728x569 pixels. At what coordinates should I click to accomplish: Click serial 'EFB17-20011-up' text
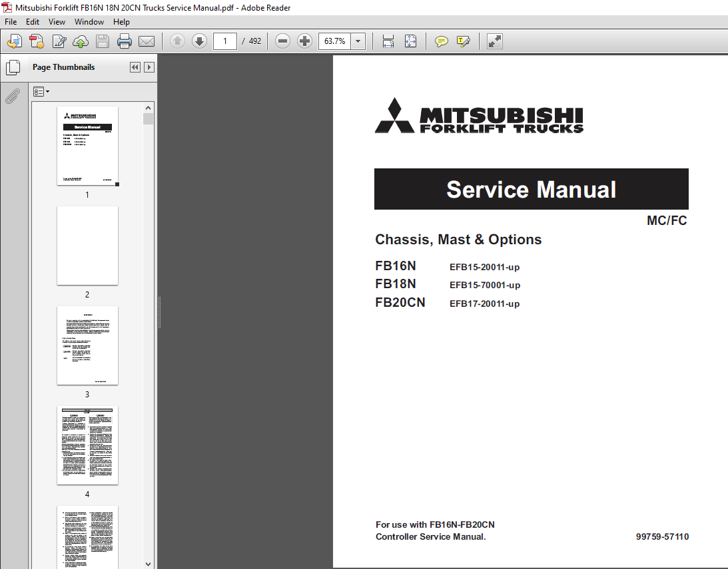pos(484,303)
